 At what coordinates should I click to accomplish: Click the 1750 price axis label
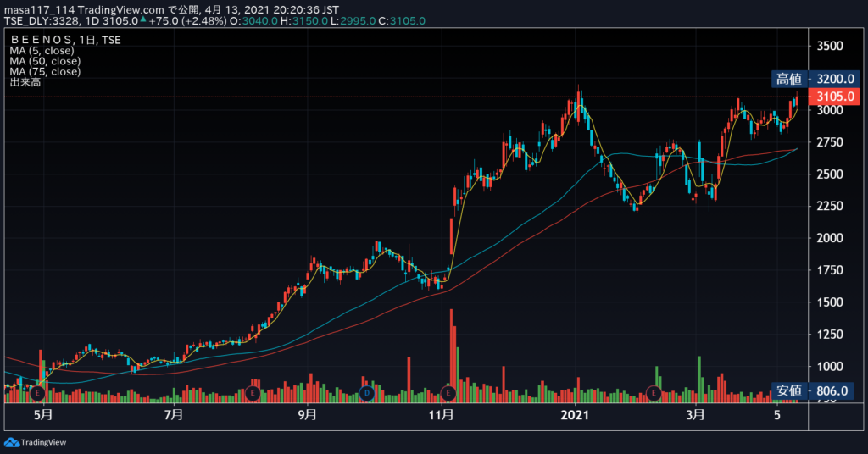coord(830,270)
